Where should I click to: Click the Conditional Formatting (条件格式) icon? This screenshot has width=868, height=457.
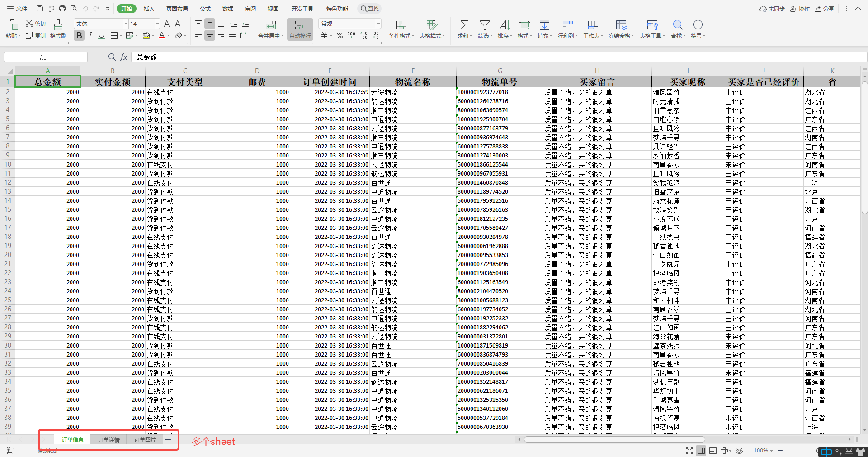(x=400, y=29)
